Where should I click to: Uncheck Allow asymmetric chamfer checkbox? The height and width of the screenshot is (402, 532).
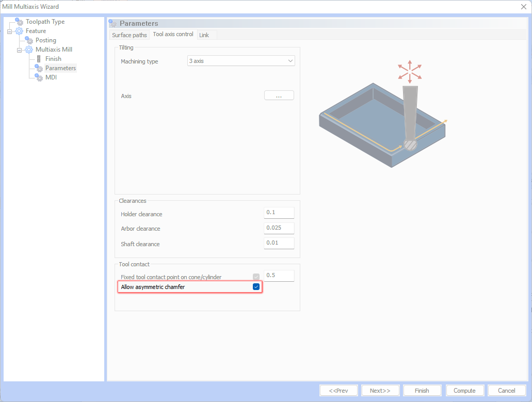tap(256, 286)
